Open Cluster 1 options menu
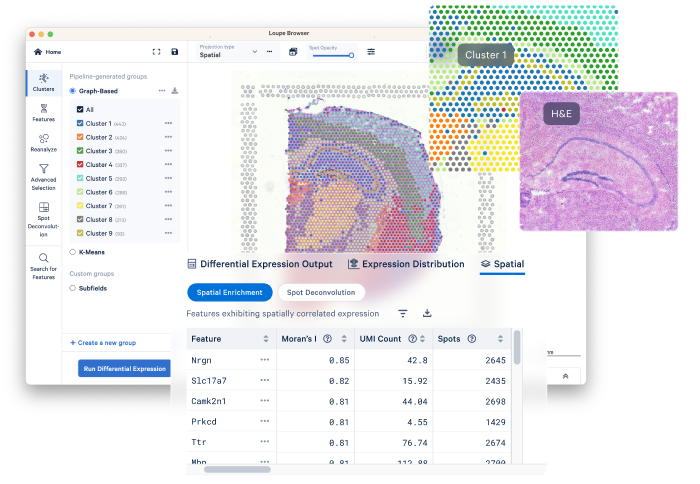Screen dimensions: 700x484 coord(168,123)
